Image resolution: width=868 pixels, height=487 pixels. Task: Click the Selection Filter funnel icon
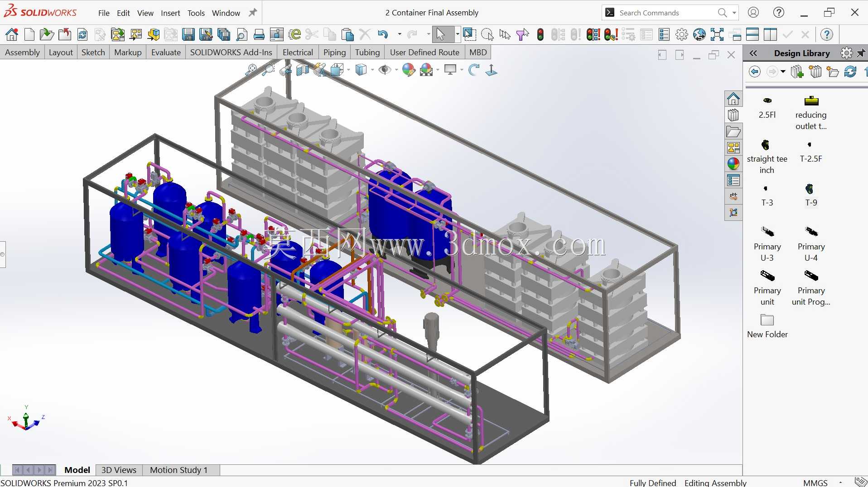[x=523, y=34]
